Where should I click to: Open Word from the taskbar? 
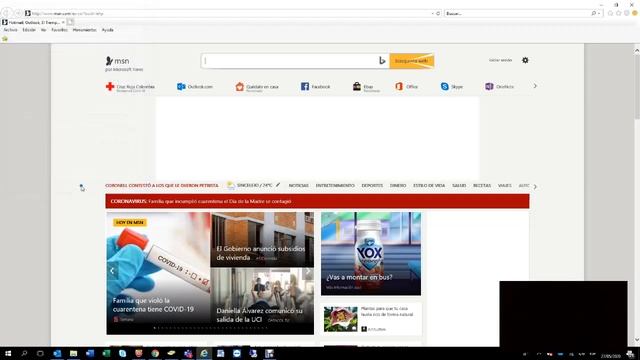(x=90, y=353)
